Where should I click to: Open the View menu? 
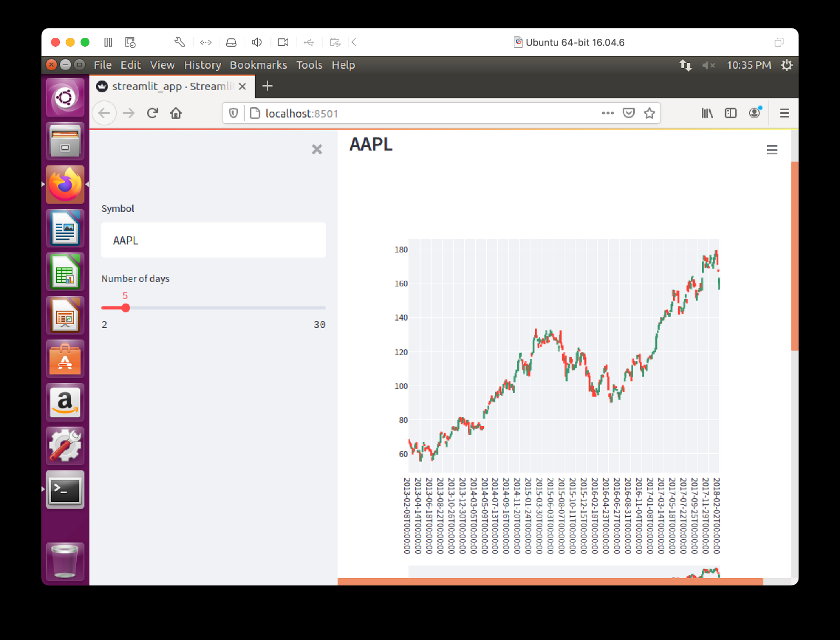tap(162, 65)
